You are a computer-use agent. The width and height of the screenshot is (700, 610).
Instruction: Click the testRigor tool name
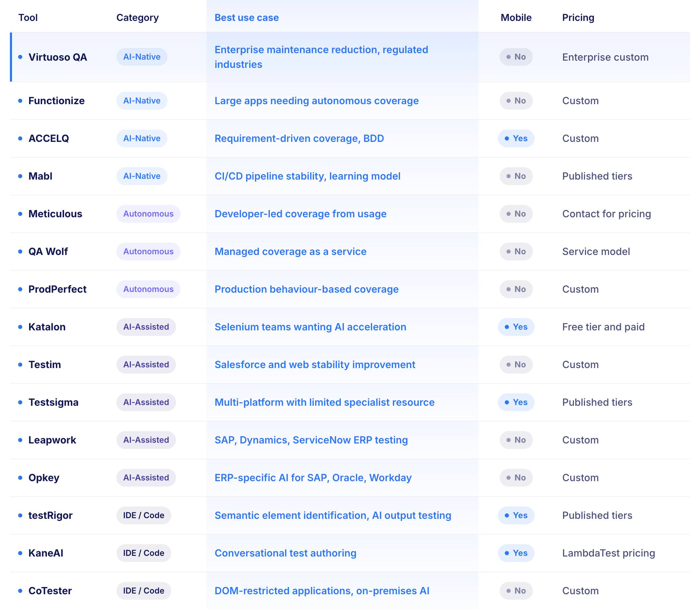50,515
